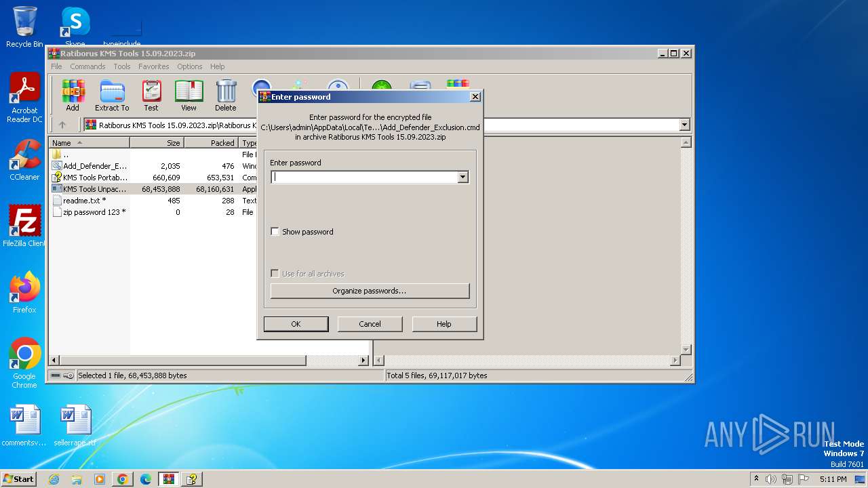Click the Help button in password dialog
Screen dimensions: 868x488
pyautogui.click(x=444, y=324)
